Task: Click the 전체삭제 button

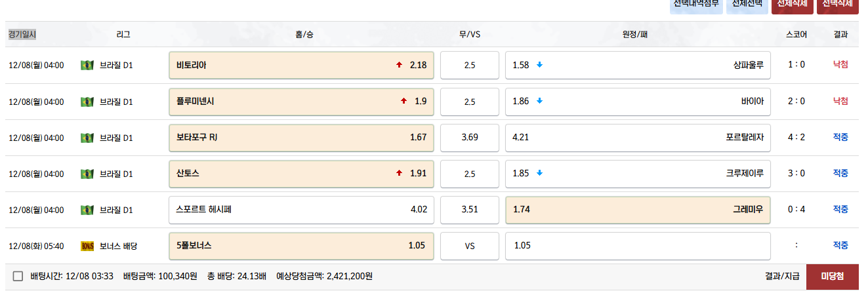Action: 792,4
